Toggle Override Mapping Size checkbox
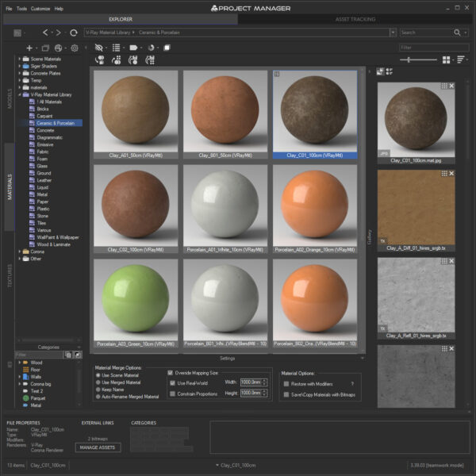The height and width of the screenshot is (476, 476). (171, 373)
